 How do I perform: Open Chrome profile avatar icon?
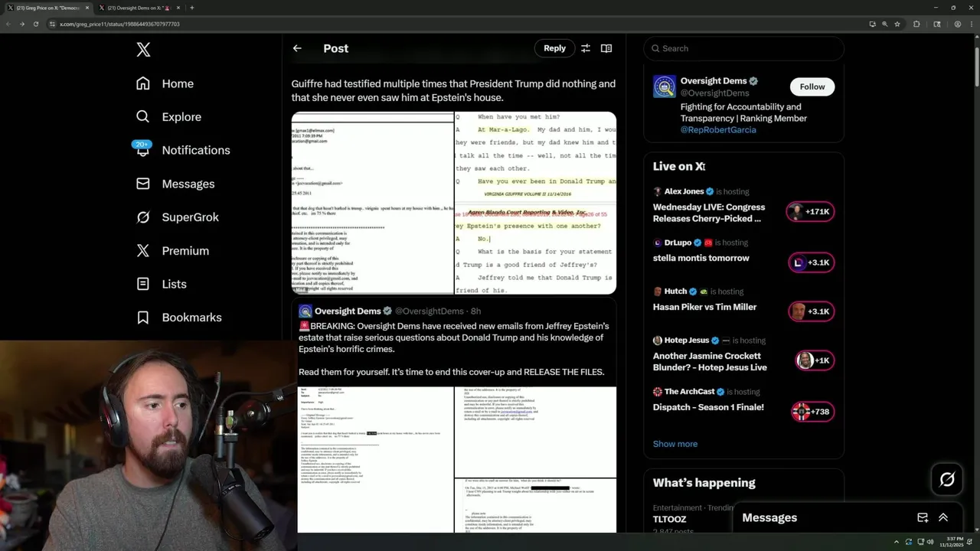pos(958,24)
